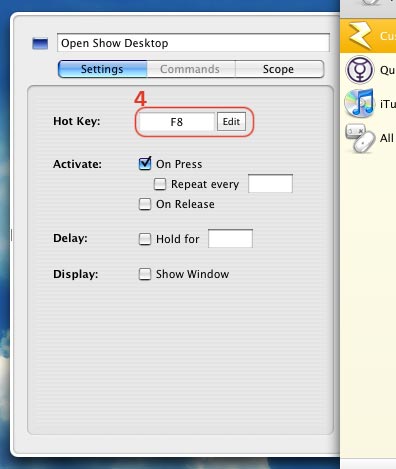Select the Custom Triggers lightning icon

[359, 36]
